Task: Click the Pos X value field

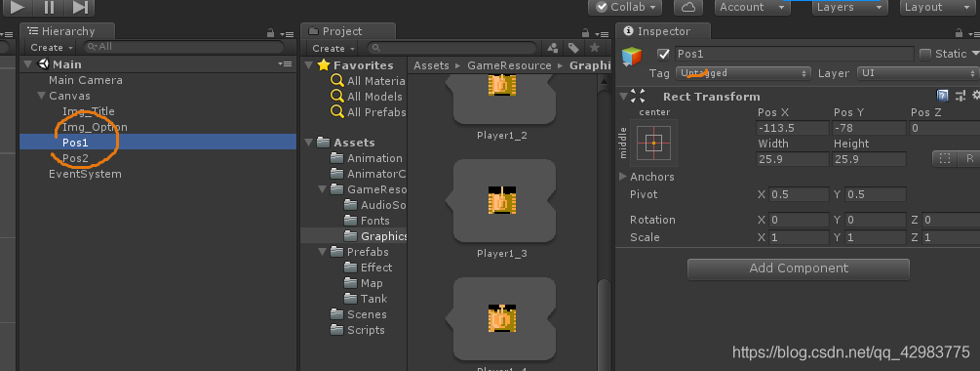Action: (x=793, y=128)
